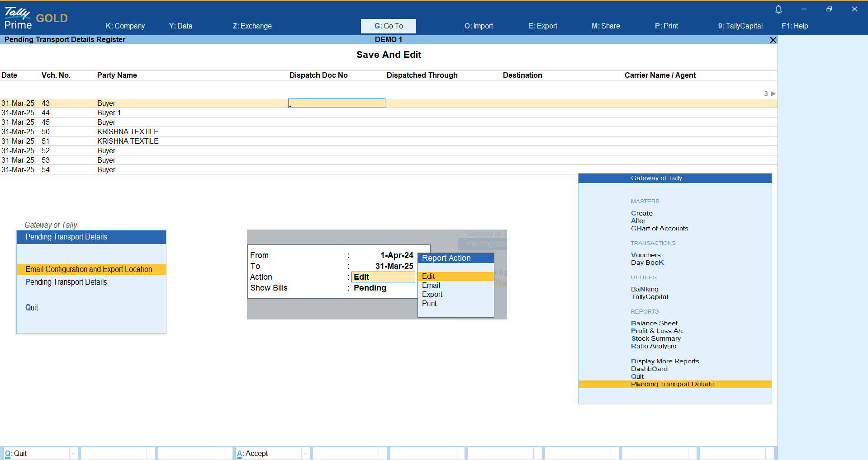Open the P: Print menu

(x=666, y=26)
